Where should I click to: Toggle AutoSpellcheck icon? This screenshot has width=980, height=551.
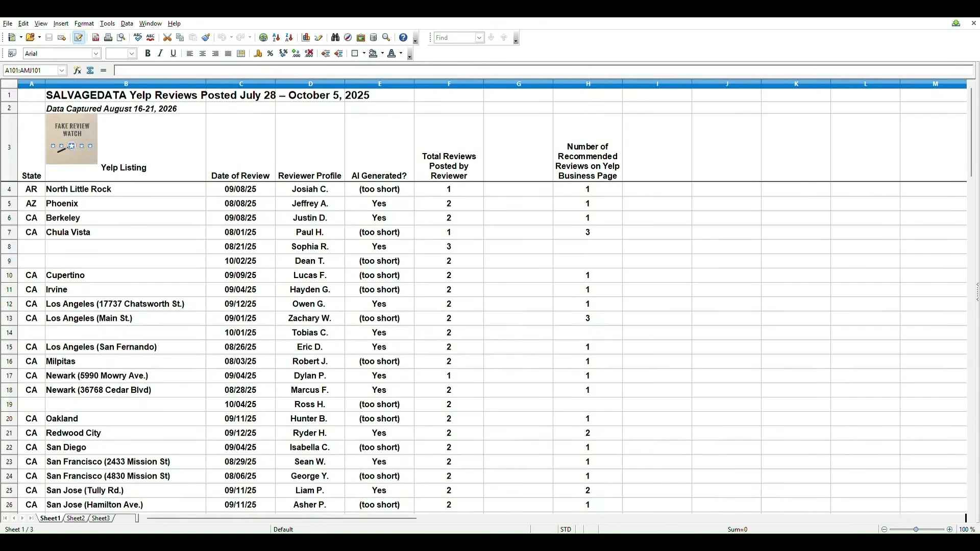(151, 38)
